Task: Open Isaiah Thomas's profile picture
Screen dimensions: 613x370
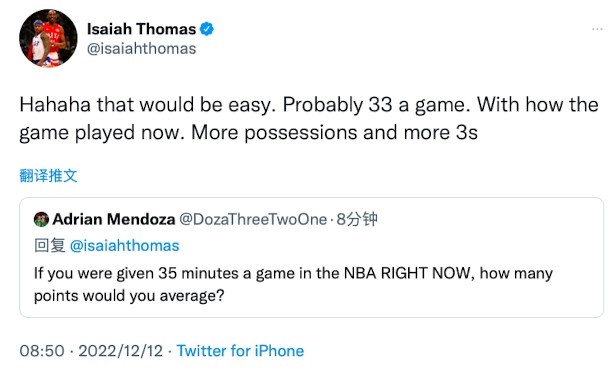Action: click(48, 38)
